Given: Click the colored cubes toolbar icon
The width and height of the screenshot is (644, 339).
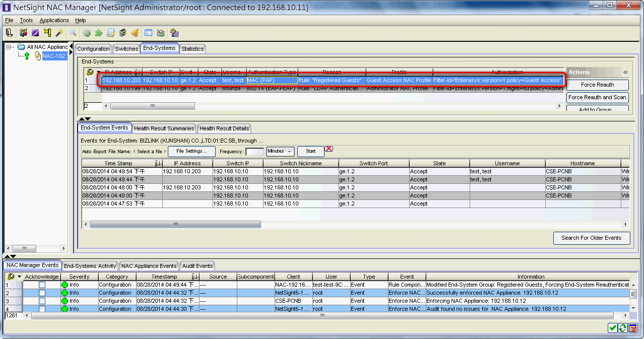Looking at the screenshot, I should [x=23, y=33].
